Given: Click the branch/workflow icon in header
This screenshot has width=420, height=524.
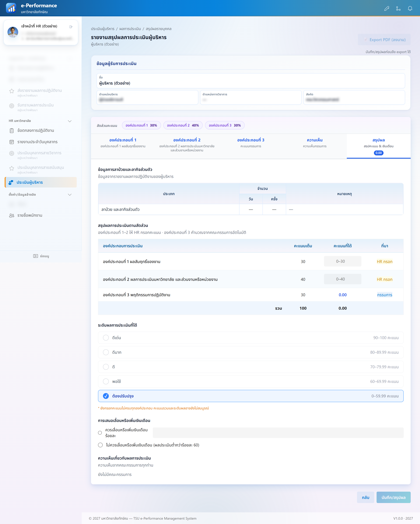Looking at the screenshot, I should click(x=398, y=8).
